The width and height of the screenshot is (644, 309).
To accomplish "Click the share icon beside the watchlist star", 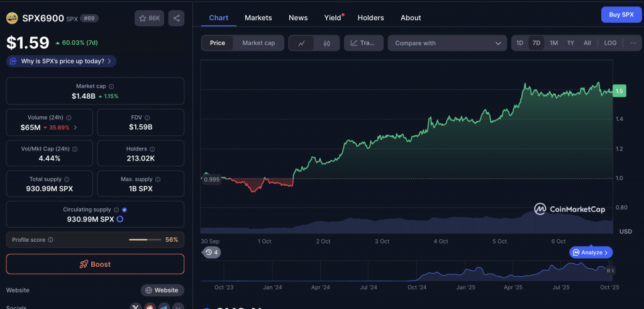I will 177,19.
